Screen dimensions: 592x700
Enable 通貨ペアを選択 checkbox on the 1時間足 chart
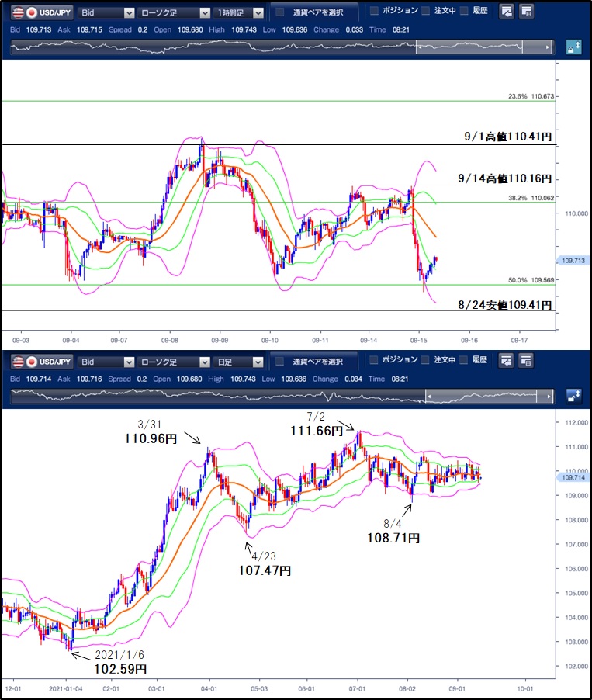(280, 12)
